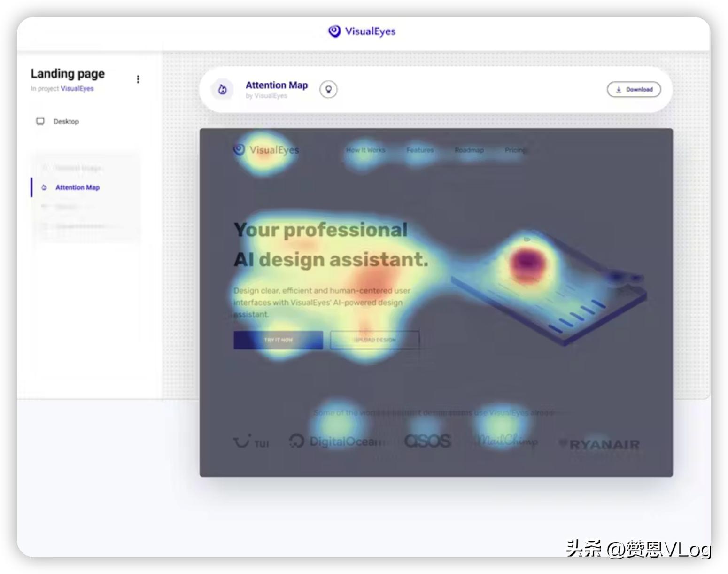Image resolution: width=728 pixels, height=574 pixels.
Task: Click the TRY IT NOW button in the preview
Action: (x=278, y=340)
